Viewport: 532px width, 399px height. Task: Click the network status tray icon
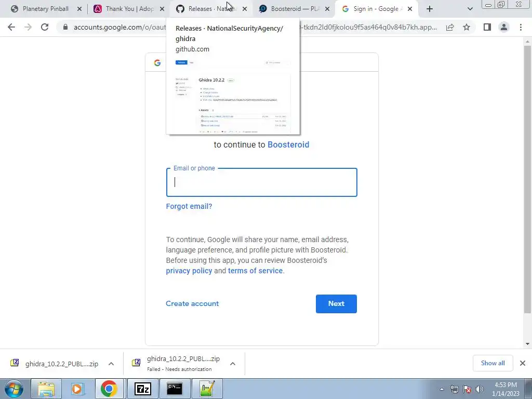[455, 389]
